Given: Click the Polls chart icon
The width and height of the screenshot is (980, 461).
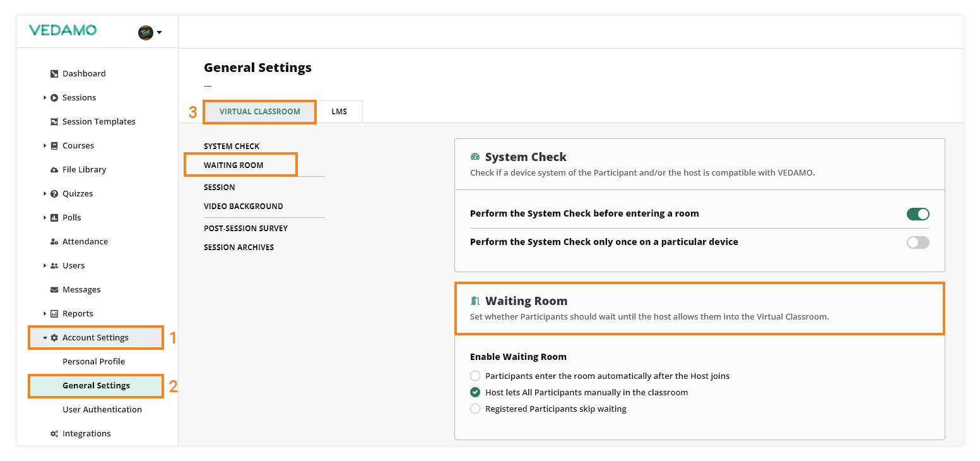Looking at the screenshot, I should (54, 218).
